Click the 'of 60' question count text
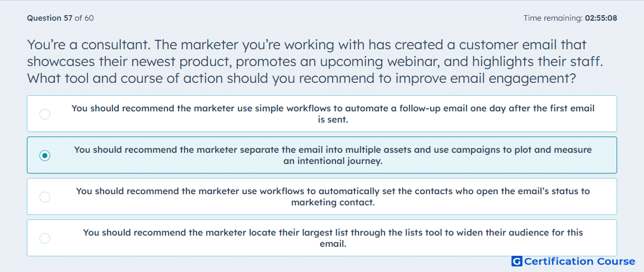The image size is (644, 272). 84,18
